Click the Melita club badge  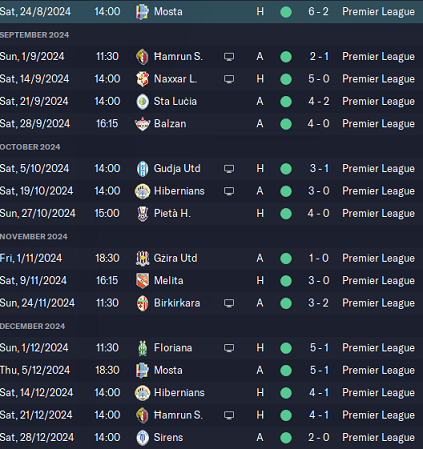[142, 281]
